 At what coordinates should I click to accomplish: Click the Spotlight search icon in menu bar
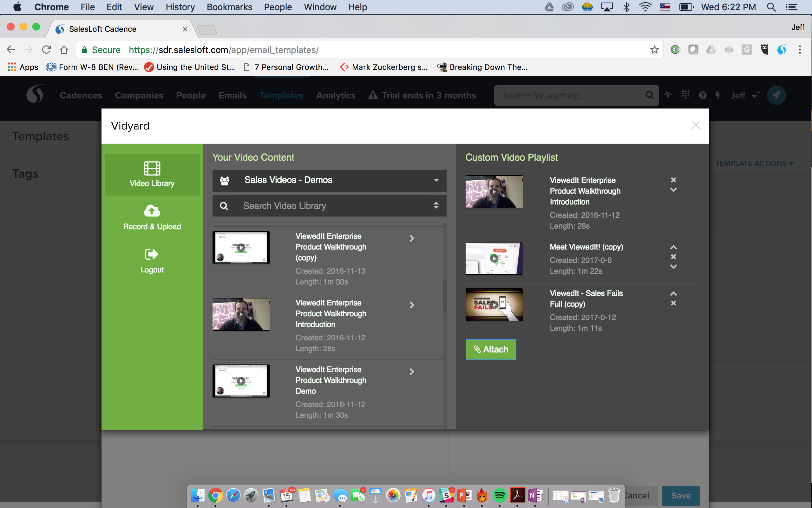pos(771,7)
